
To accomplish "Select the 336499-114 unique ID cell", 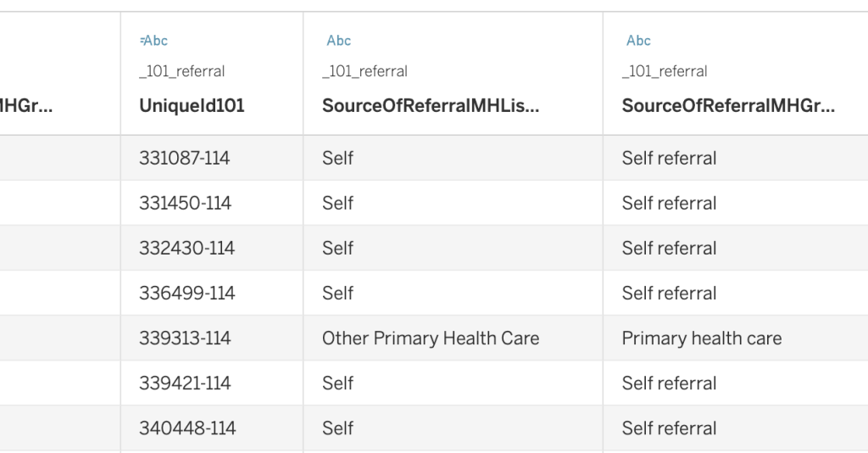I will tap(186, 294).
